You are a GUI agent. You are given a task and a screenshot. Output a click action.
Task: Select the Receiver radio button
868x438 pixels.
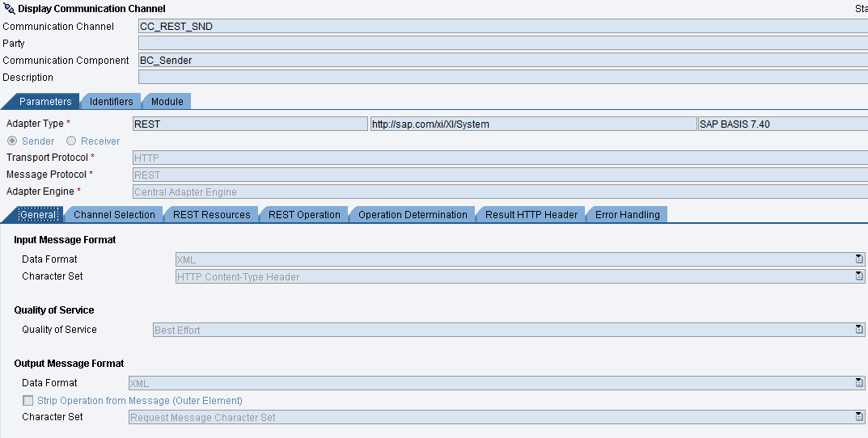[x=71, y=141]
